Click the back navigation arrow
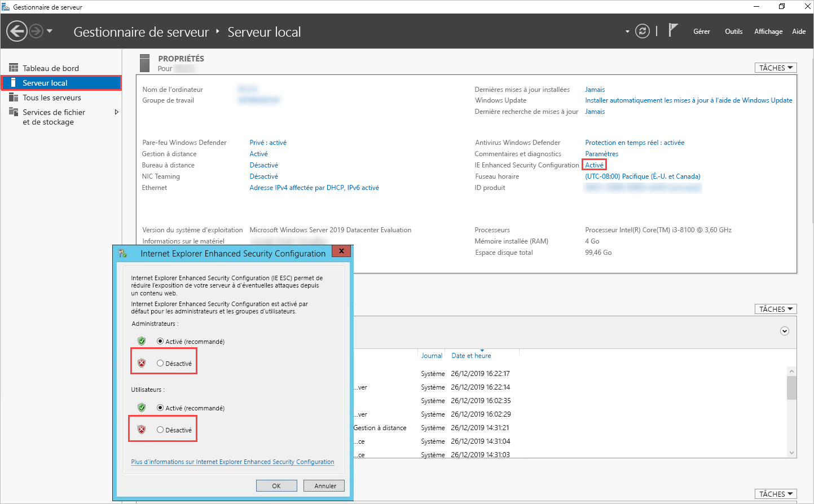The height and width of the screenshot is (504, 814). pos(16,30)
